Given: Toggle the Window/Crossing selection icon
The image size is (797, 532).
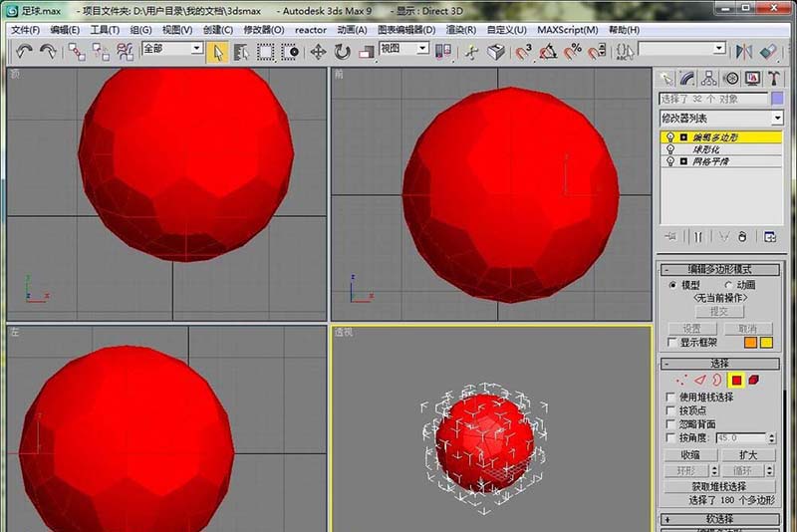Looking at the screenshot, I should coord(290,53).
